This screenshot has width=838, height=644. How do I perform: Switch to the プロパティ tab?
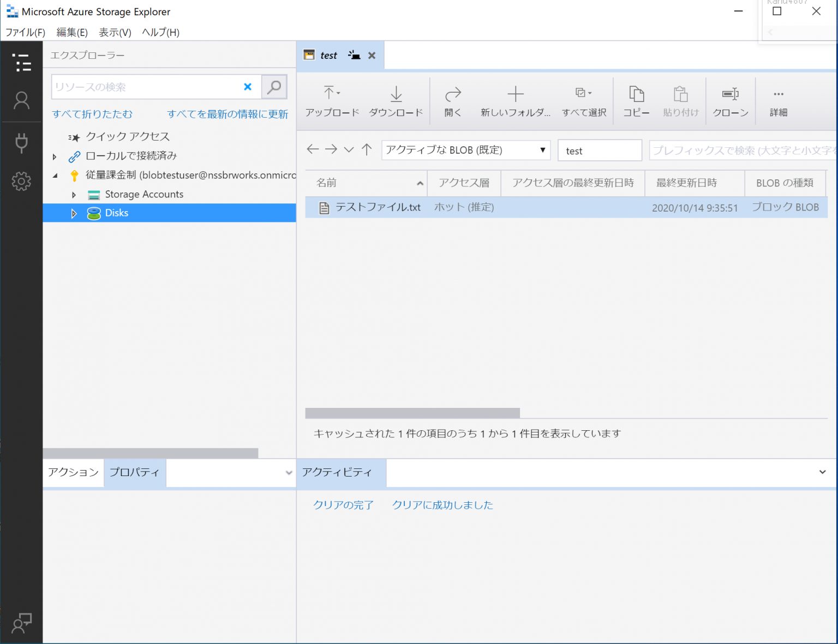[135, 472]
